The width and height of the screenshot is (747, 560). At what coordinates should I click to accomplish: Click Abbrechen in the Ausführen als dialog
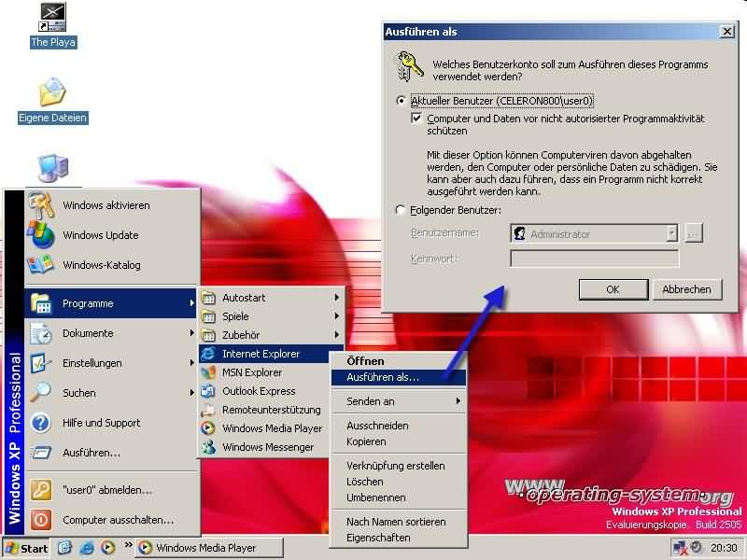pos(686,289)
